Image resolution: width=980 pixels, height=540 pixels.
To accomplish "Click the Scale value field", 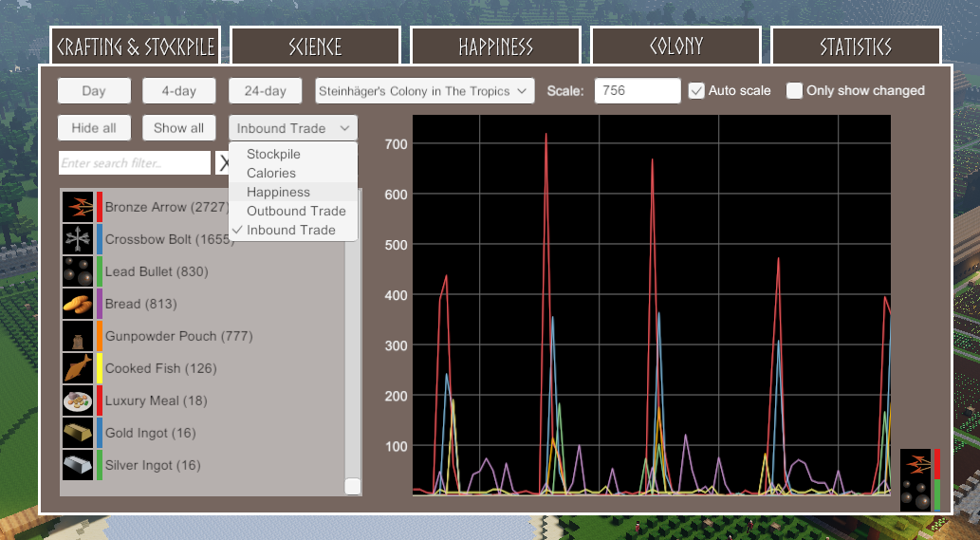I will click(637, 90).
